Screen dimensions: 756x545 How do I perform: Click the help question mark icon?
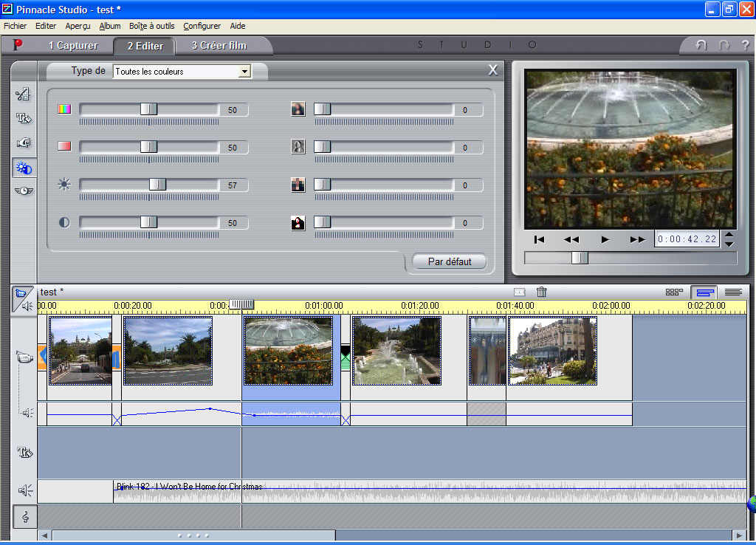point(745,45)
